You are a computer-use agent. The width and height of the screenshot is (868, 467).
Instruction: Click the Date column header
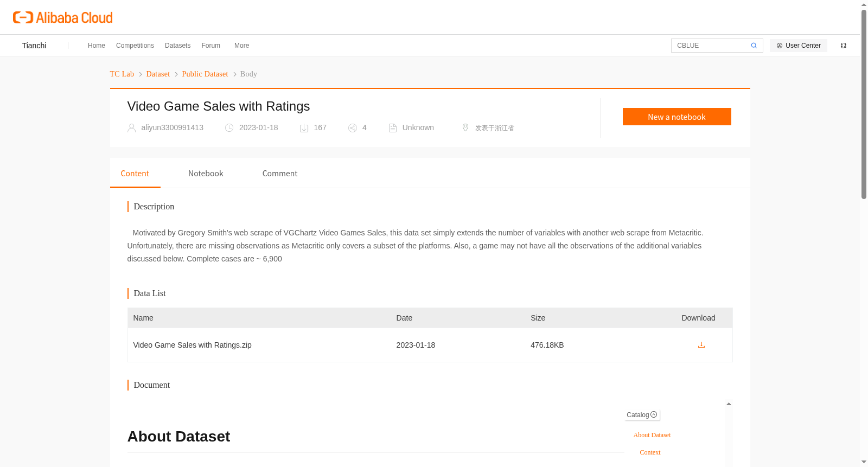coord(404,318)
